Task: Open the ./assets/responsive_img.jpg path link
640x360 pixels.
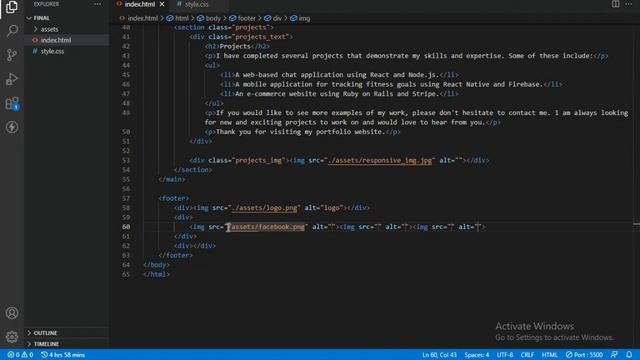Action: coord(380,160)
